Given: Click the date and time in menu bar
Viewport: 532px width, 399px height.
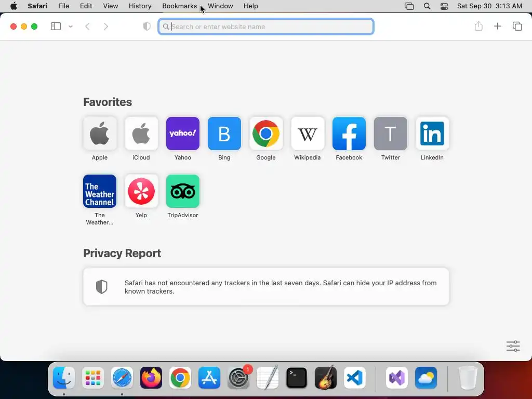Looking at the screenshot, I should click(x=489, y=6).
